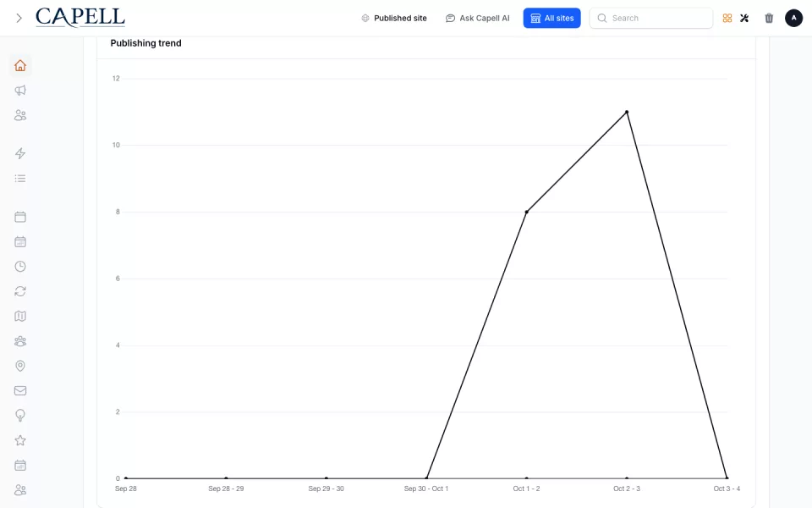The width and height of the screenshot is (812, 508).
Task: Open the plain calendar icon
Action: pyautogui.click(x=20, y=217)
